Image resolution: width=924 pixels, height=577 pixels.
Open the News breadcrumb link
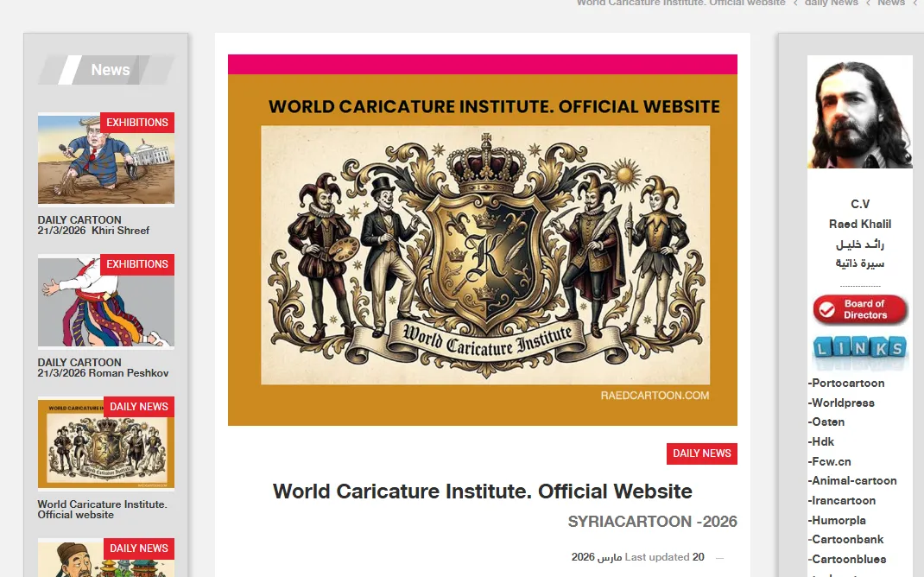(891, 3)
